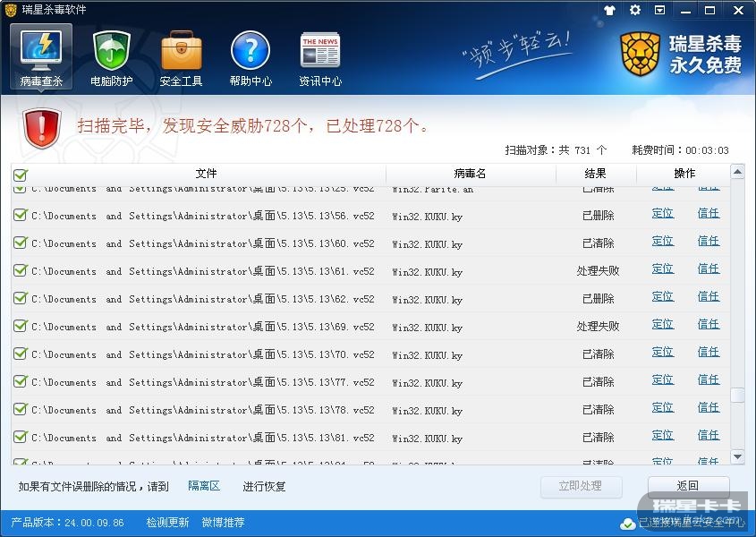Screen dimensions: 756x537
Task: Click the cloud connection status icon
Action: [627, 523]
